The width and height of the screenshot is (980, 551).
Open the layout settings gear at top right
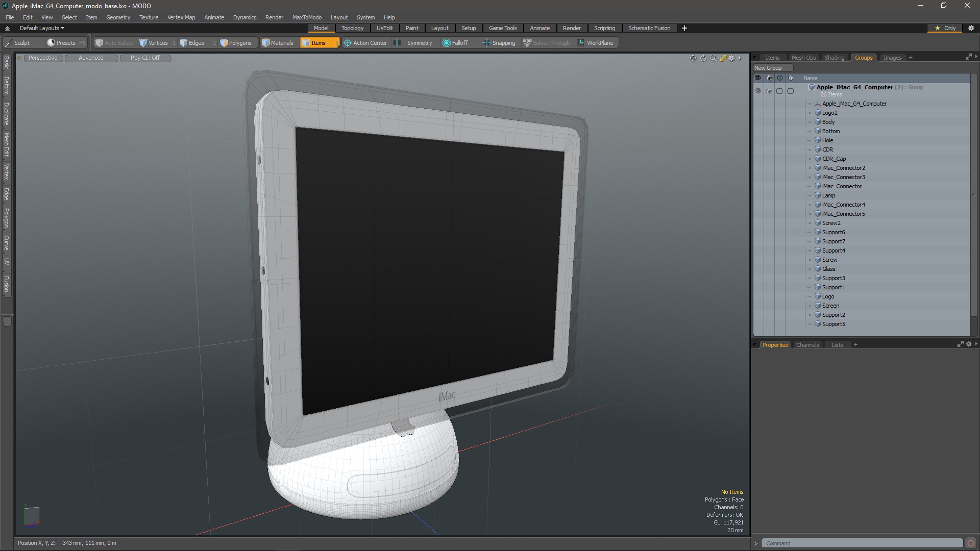tap(971, 28)
